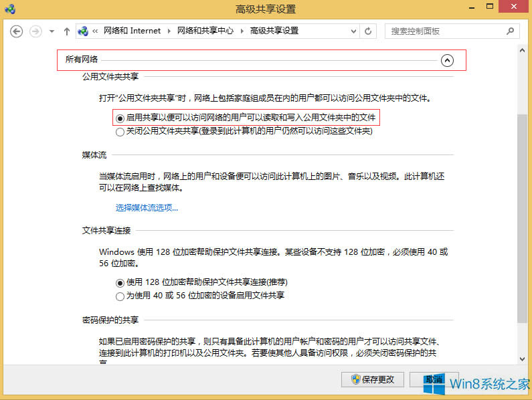The width and height of the screenshot is (532, 400).
Task: Navigate to 网络和 Internet breadcrumb
Action: point(132,31)
